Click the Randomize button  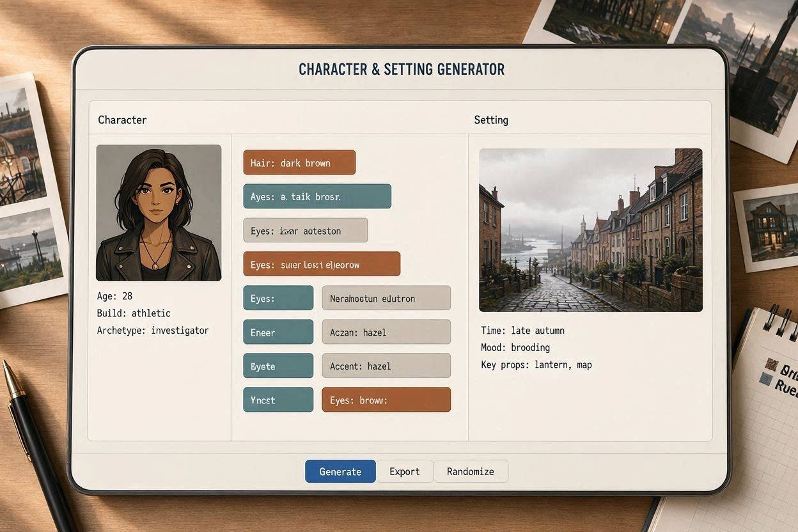click(x=471, y=471)
